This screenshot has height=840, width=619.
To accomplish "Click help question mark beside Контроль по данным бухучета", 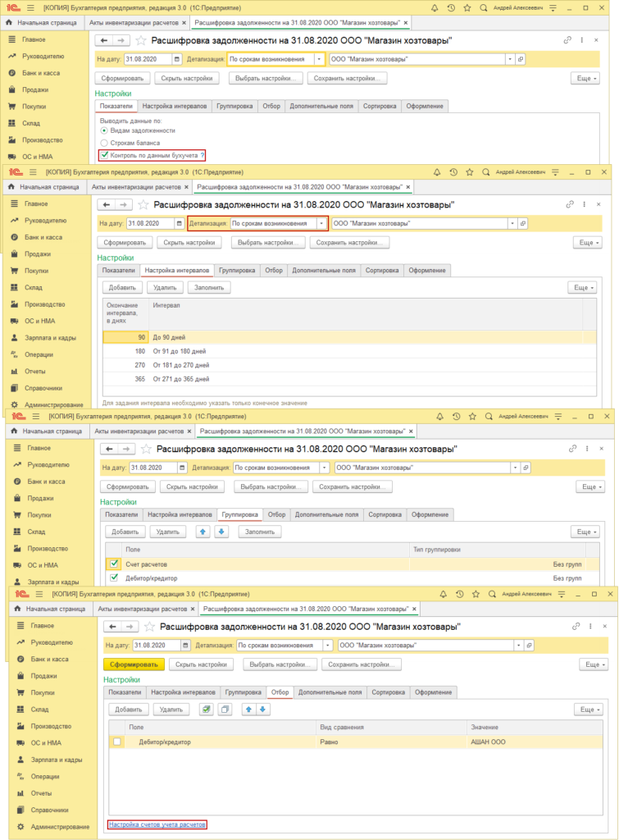I will (x=203, y=155).
